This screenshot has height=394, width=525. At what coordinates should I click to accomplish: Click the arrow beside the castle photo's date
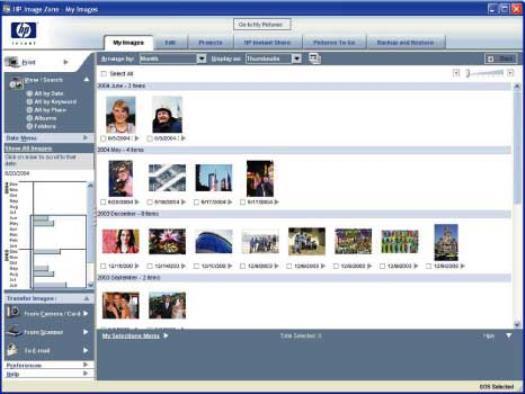click(462, 266)
